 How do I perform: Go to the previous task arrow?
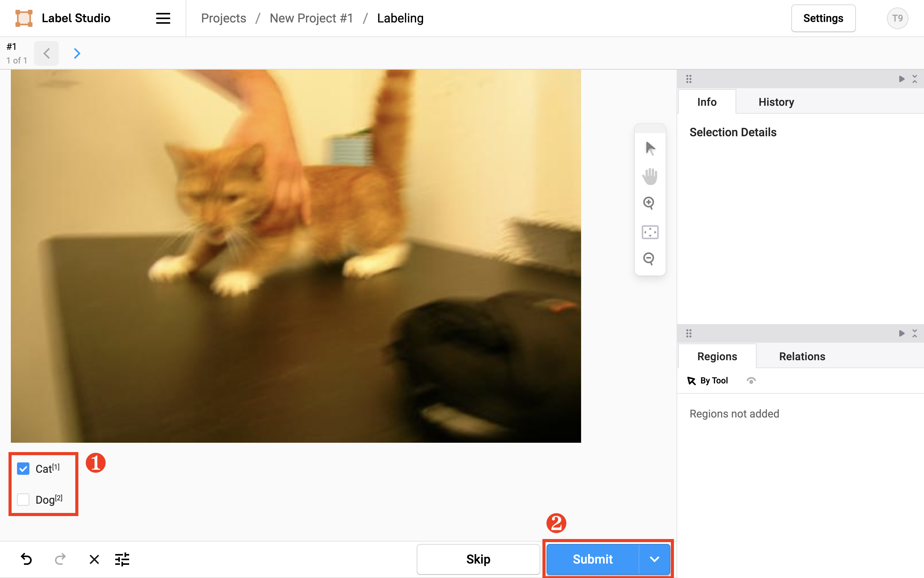coord(47,53)
